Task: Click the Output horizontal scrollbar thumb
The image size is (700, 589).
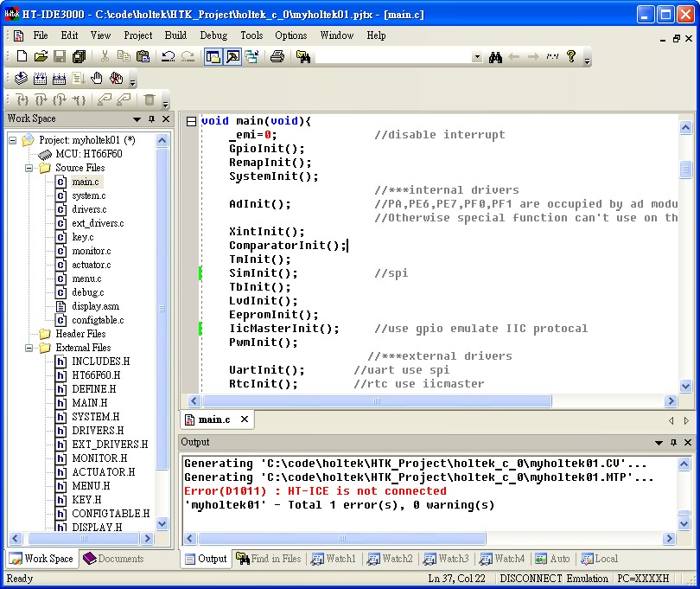Action: (x=342, y=539)
